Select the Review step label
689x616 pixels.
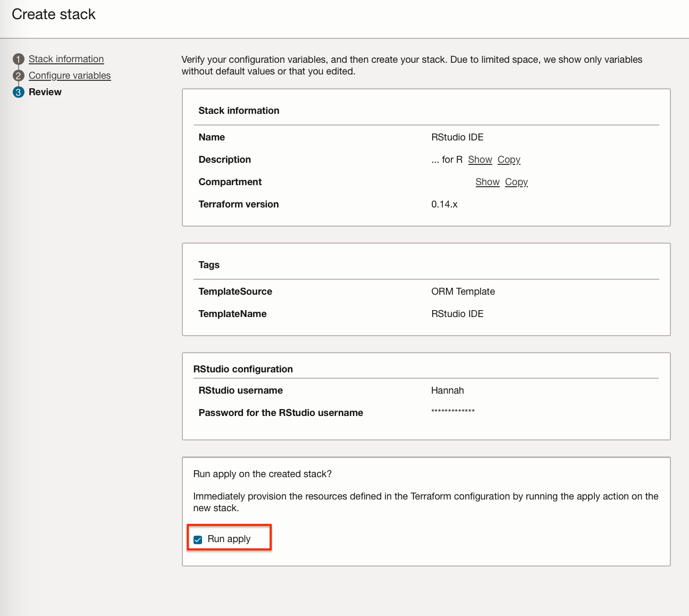[x=45, y=92]
